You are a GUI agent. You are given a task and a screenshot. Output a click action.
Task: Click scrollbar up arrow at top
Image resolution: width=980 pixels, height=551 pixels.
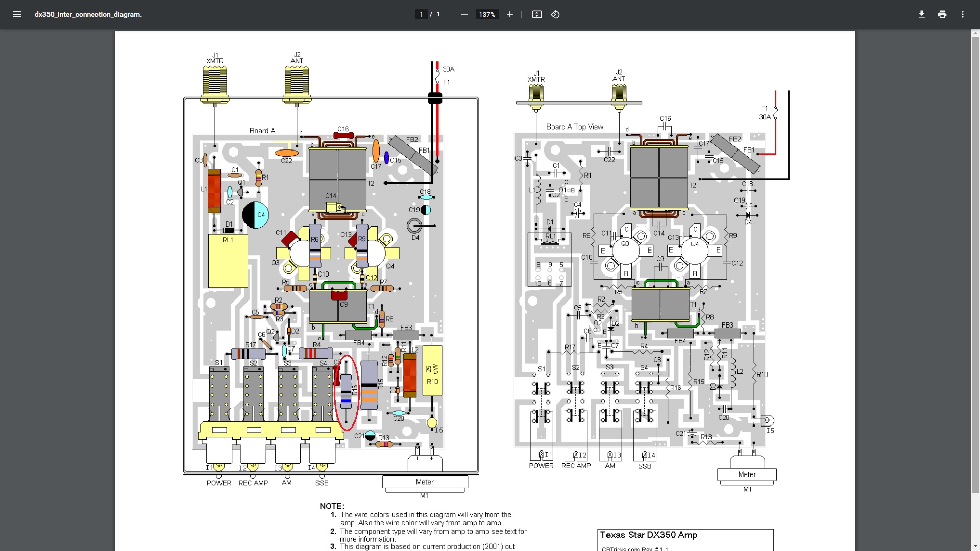[975, 33]
